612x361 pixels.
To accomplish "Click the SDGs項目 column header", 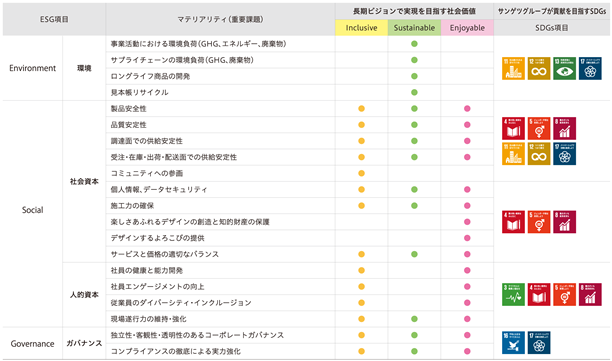I will click(552, 28).
